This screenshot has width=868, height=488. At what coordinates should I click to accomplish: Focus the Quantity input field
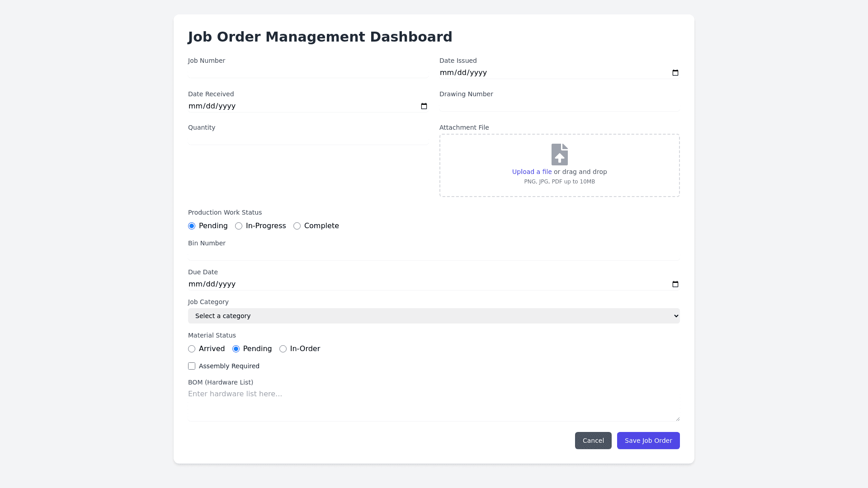coord(308,139)
